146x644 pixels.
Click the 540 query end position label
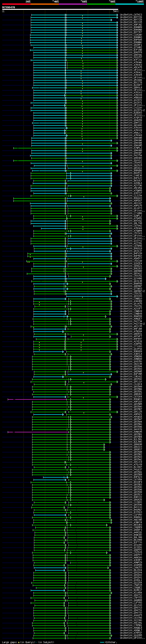coord(115,11)
